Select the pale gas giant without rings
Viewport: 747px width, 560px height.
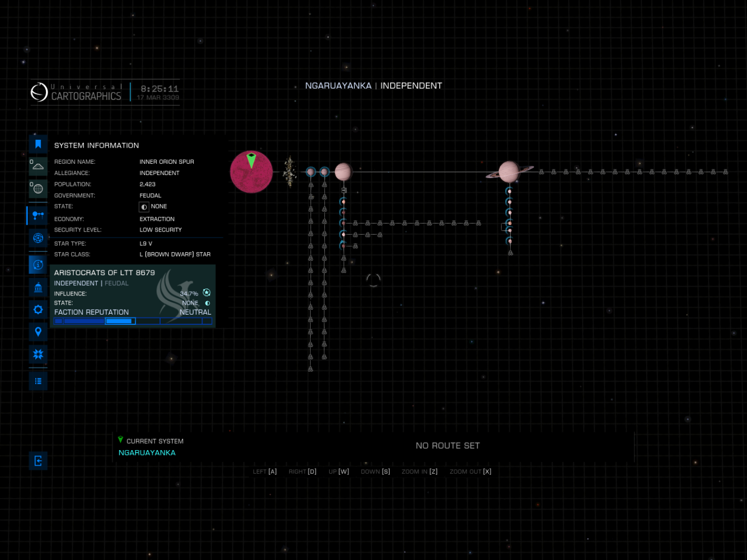click(343, 172)
